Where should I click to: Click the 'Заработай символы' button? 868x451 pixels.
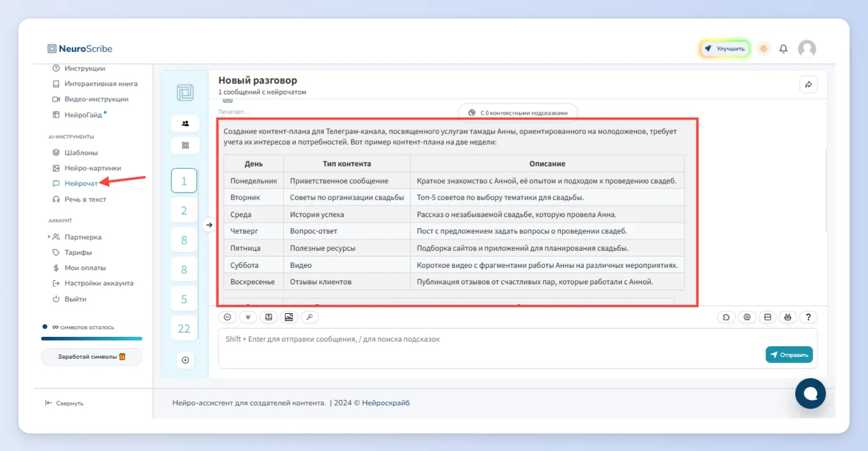coord(92,357)
